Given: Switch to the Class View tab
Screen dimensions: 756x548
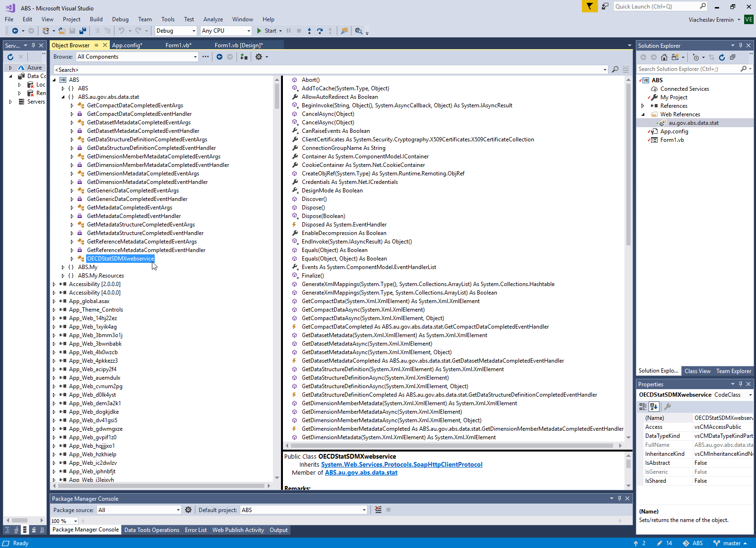Looking at the screenshot, I should (x=697, y=371).
